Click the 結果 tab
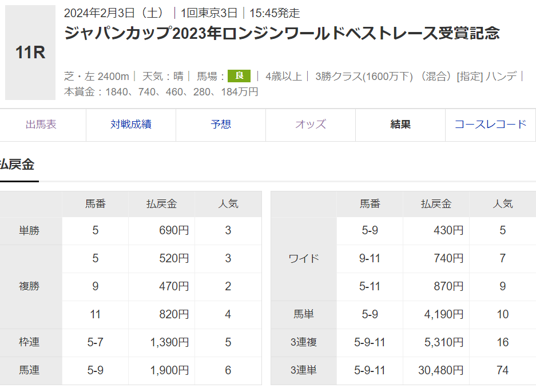The height and width of the screenshot is (392, 536). (400, 125)
